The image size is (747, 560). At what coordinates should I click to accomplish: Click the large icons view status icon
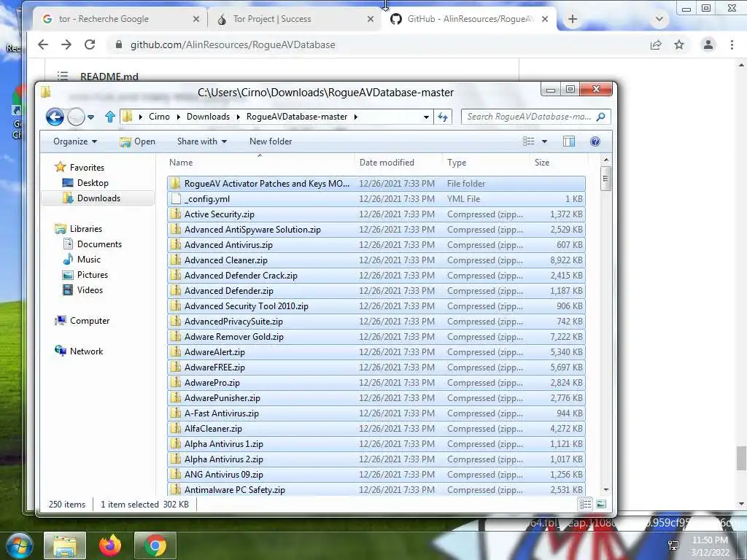pyautogui.click(x=601, y=505)
